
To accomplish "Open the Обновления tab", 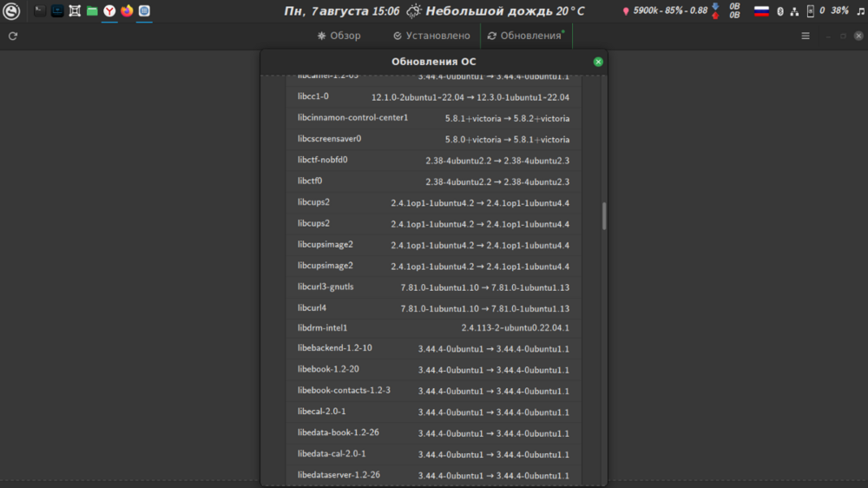I will 526,36.
